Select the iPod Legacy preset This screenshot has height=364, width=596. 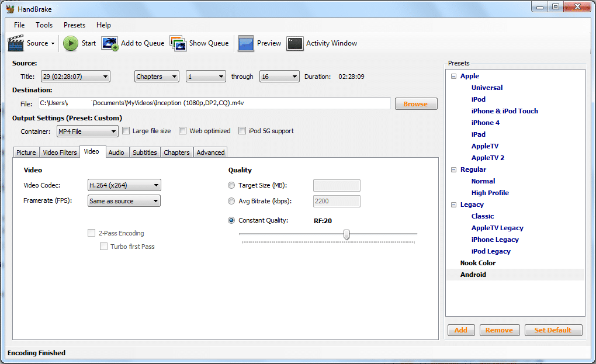pyautogui.click(x=491, y=252)
